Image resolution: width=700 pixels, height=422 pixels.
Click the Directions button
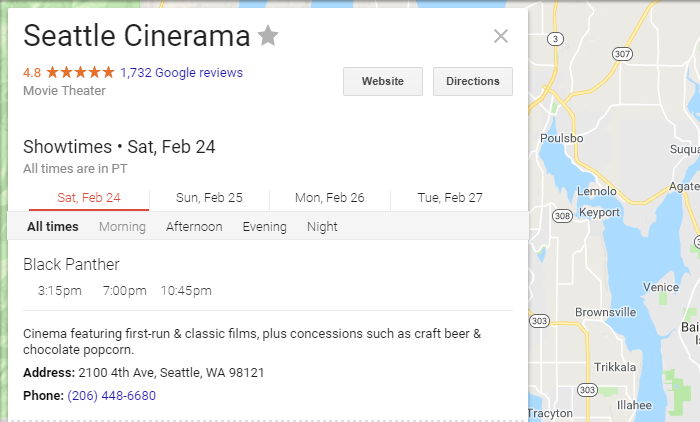(472, 81)
